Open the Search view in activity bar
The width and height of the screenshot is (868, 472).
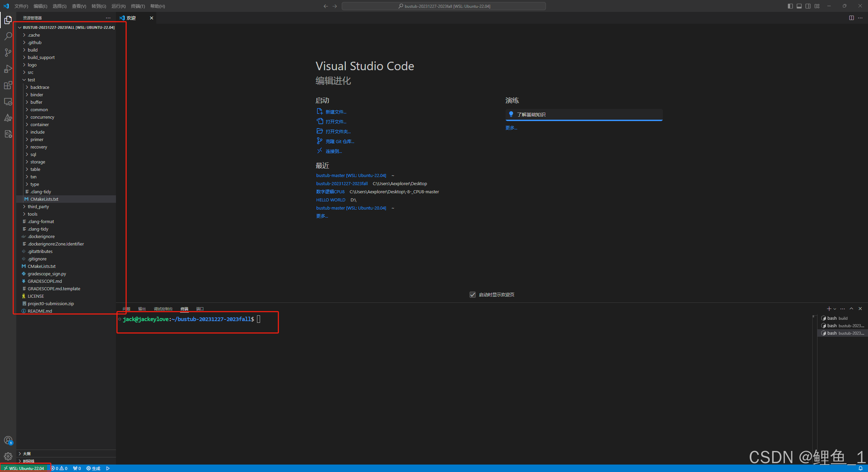[8, 36]
